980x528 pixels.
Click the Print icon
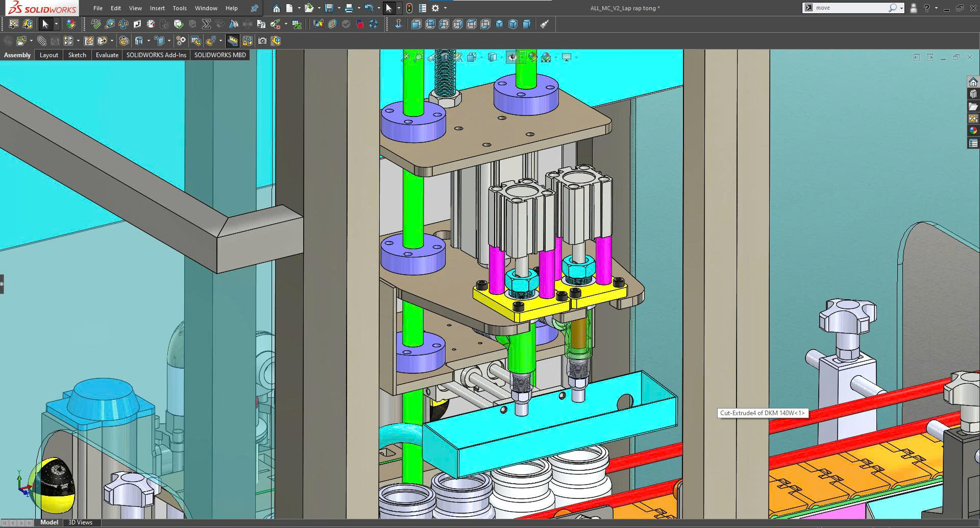[x=349, y=8]
